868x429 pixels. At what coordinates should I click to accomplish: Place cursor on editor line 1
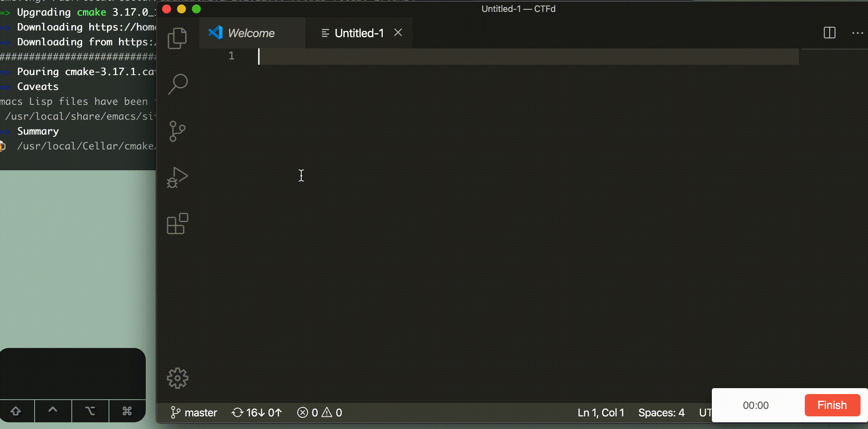tap(335, 57)
